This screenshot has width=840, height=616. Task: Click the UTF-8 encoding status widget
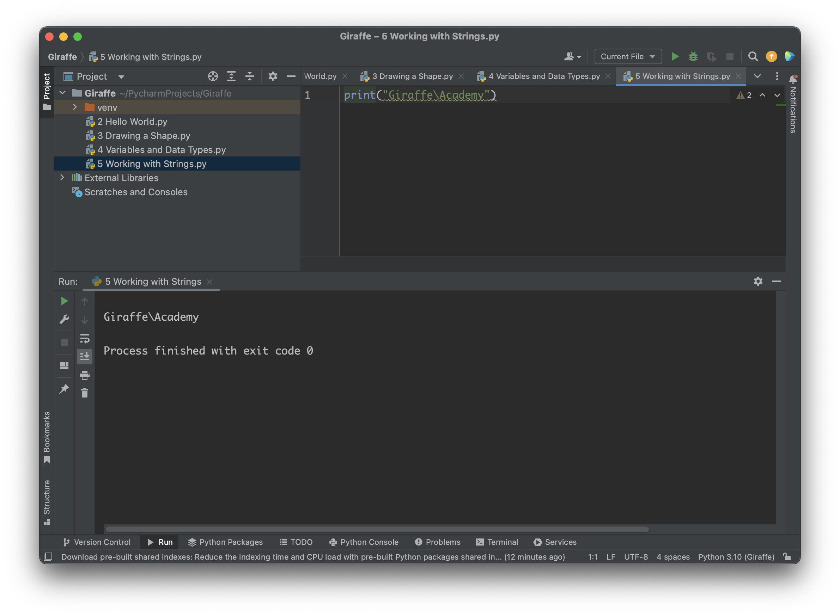pos(635,557)
